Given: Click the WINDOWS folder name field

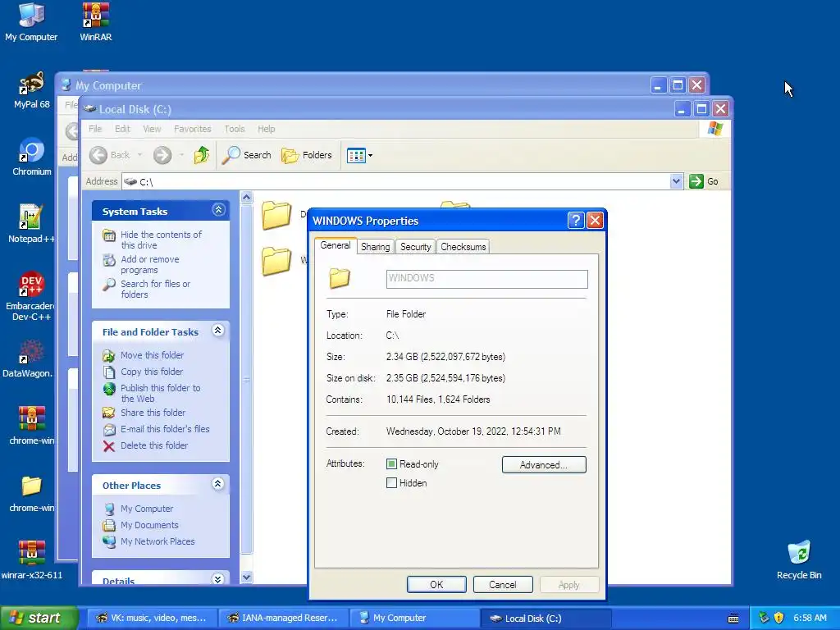Looking at the screenshot, I should click(486, 279).
